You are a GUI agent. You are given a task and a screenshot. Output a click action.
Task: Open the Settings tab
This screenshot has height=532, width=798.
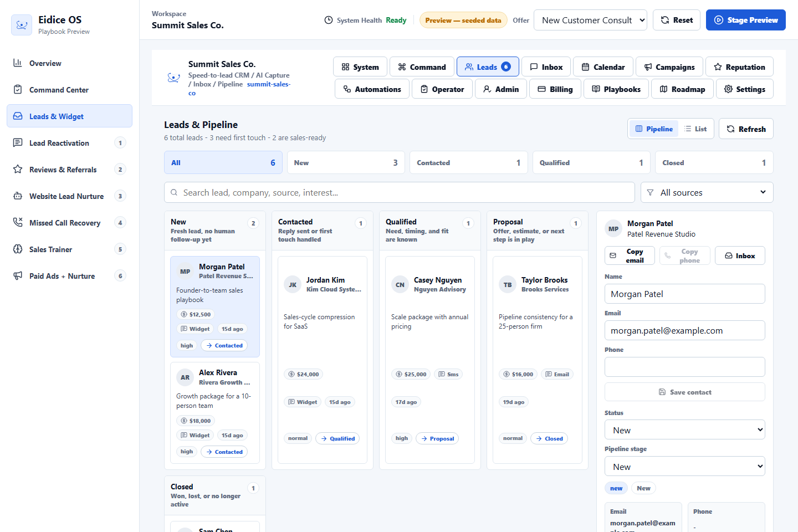tap(745, 89)
